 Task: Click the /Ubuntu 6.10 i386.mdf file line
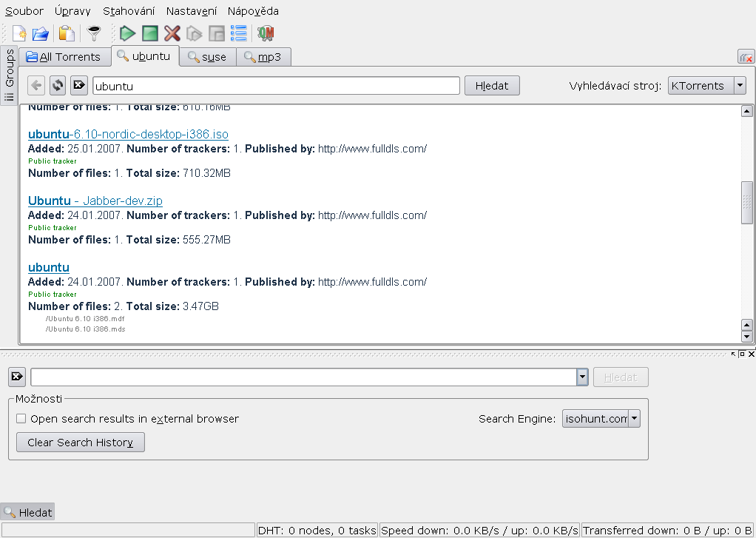pos(85,318)
